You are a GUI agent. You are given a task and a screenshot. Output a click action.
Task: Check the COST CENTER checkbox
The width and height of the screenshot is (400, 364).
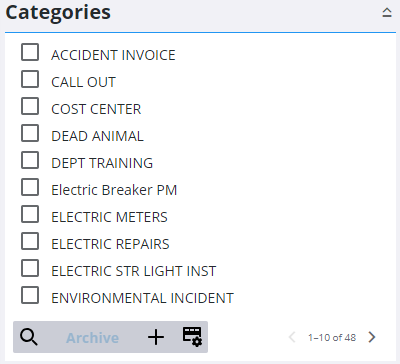(30, 106)
